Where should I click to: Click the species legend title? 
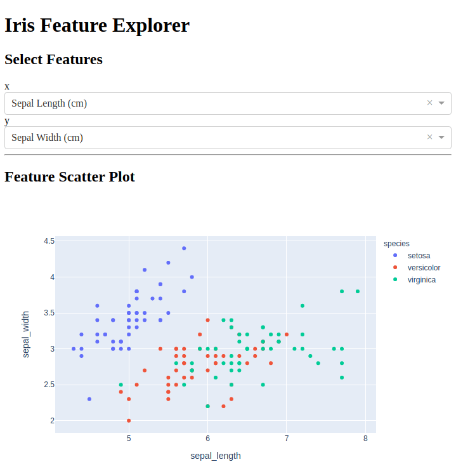(396, 244)
